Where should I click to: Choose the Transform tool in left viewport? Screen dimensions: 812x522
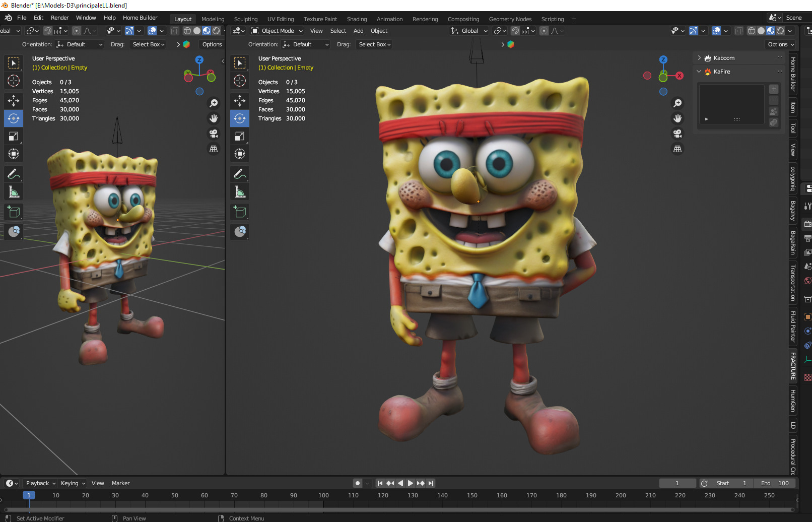point(14,154)
